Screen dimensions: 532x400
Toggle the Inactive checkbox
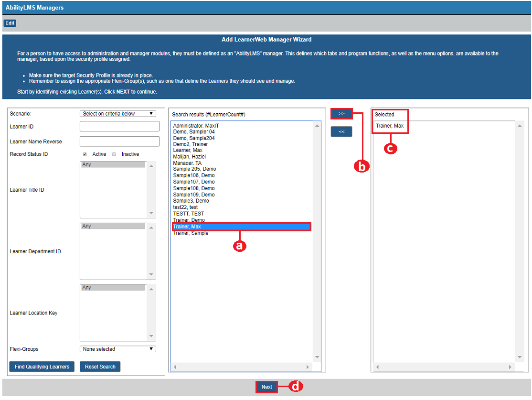(x=114, y=154)
